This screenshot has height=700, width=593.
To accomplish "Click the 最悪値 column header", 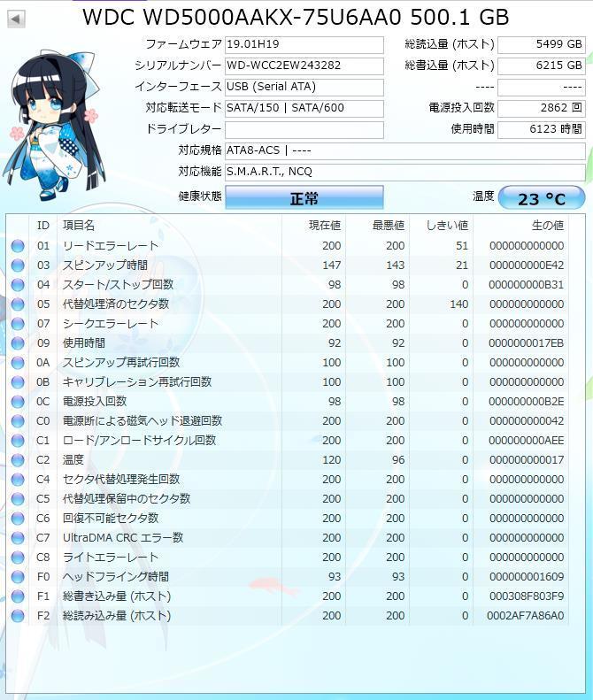I will pos(389,226).
